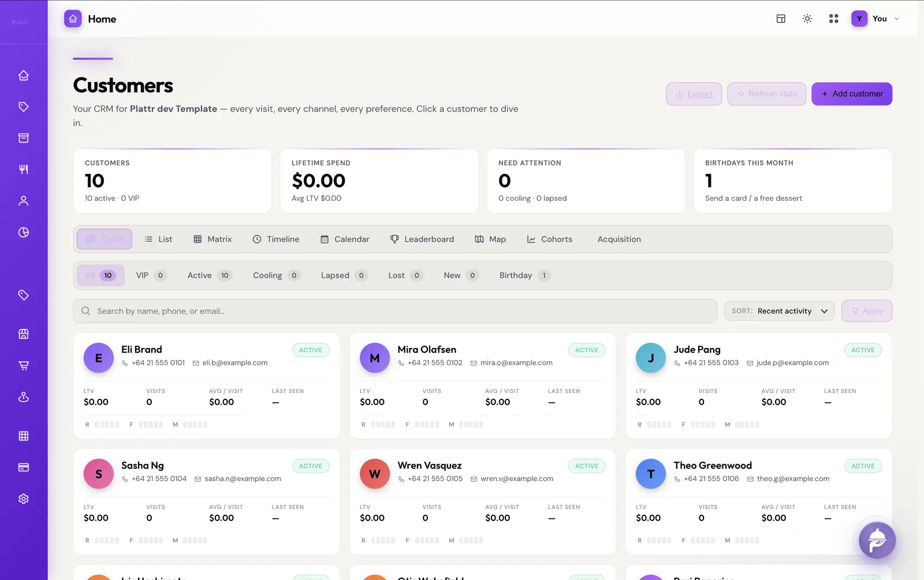This screenshot has width=924, height=580.
Task: Select the New filter chip
Action: [461, 275]
